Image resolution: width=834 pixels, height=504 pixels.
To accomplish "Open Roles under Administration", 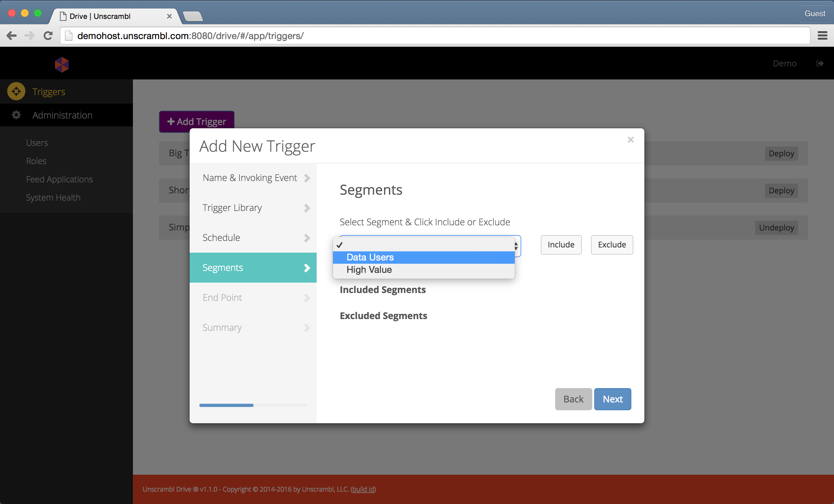I will point(36,161).
